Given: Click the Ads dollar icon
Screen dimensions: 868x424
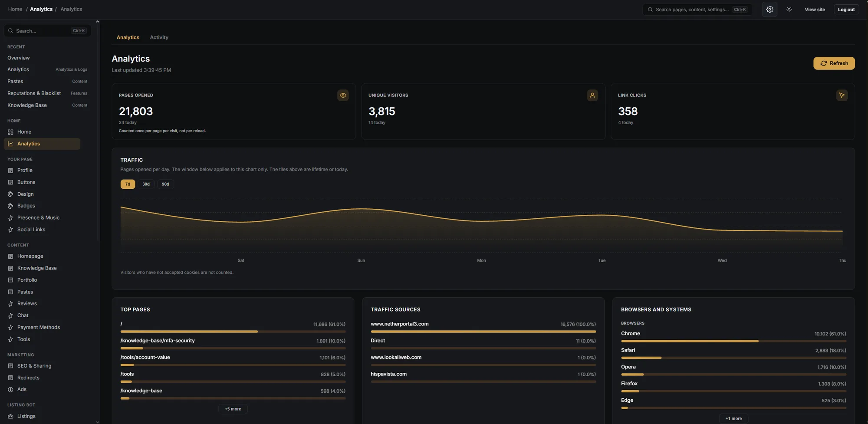Looking at the screenshot, I should [x=10, y=390].
